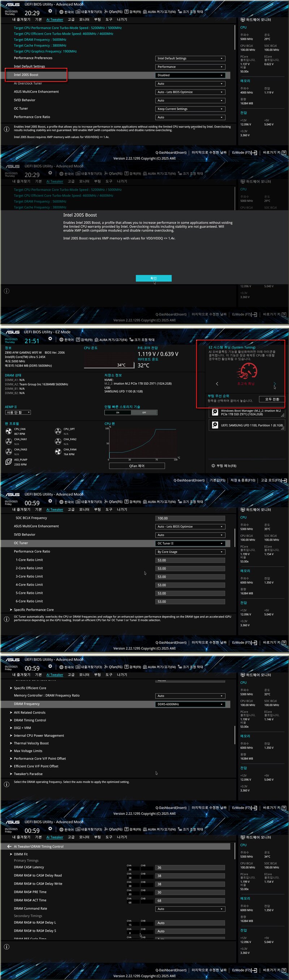Open 바로가기 키 on the Performance Preferences screen
Viewport: 289px width, 980px height.
point(275,153)
